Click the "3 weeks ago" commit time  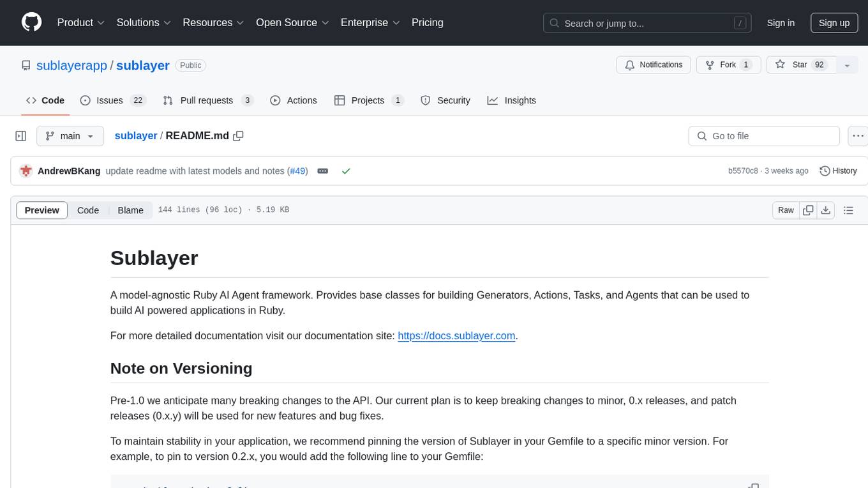(786, 171)
